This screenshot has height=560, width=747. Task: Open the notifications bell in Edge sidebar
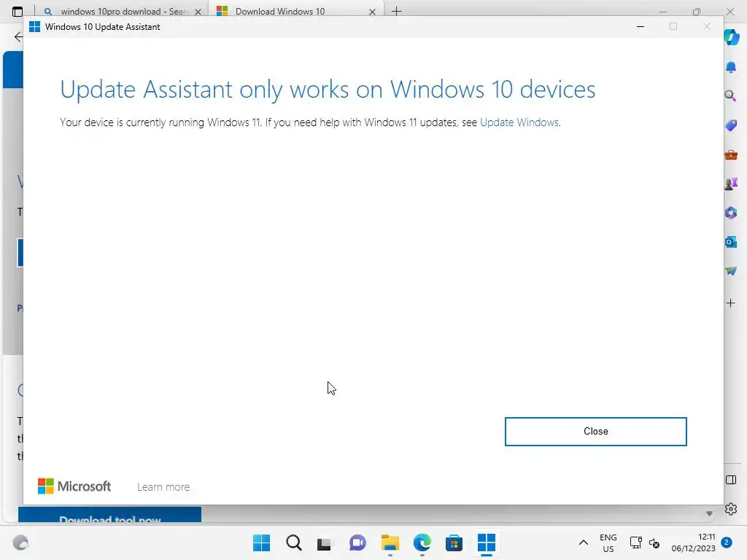pos(731,66)
